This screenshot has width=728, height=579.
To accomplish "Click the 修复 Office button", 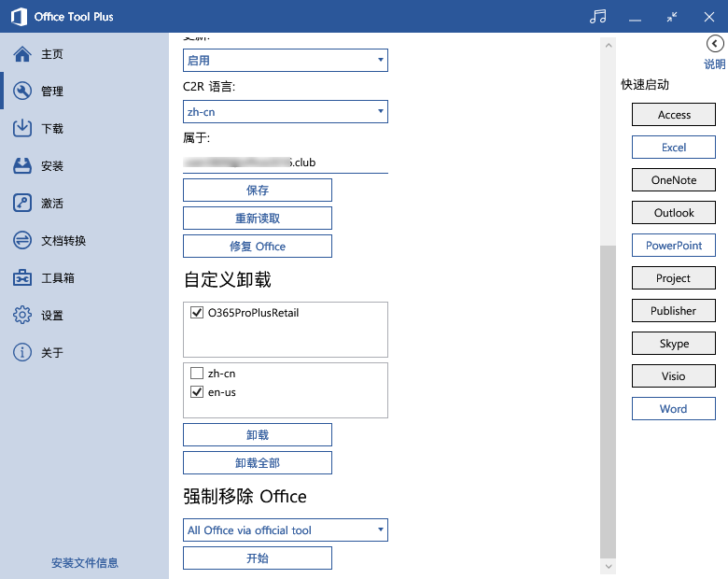I will point(258,247).
